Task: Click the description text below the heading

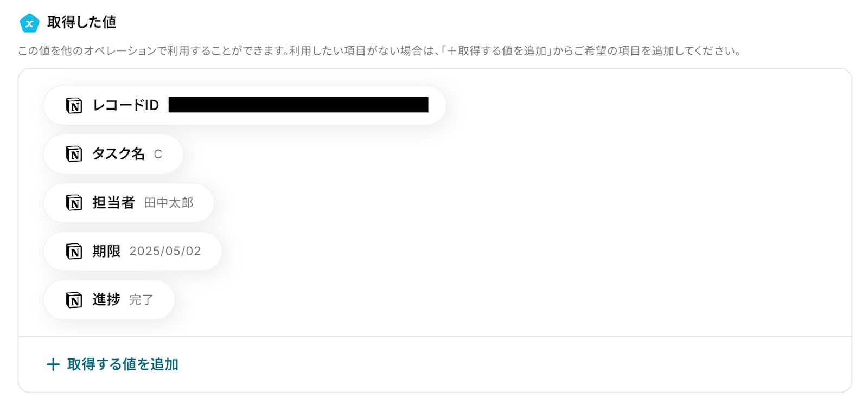Action: point(380,51)
